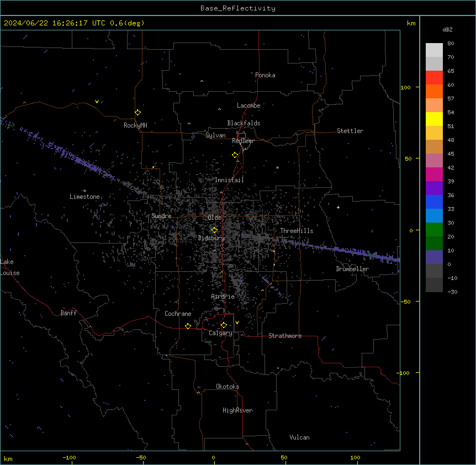Click the dBZ legend heading
Screen dimensions: 476x465
coord(447,30)
